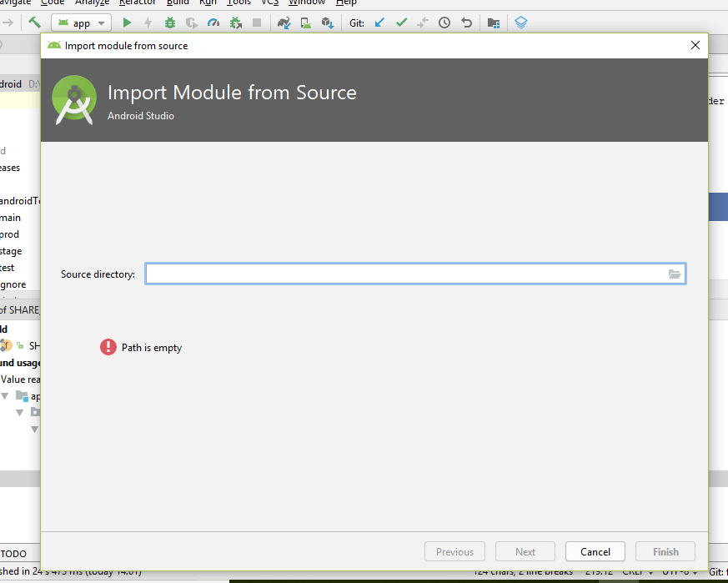The width and height of the screenshot is (728, 583).
Task: Stop the running application
Action: pyautogui.click(x=255, y=23)
